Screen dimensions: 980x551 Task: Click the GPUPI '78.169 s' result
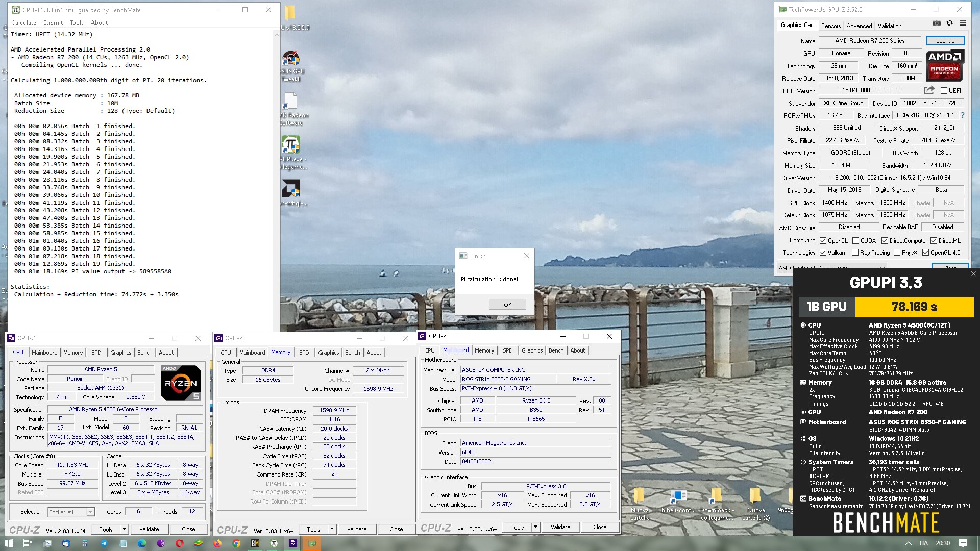pos(914,307)
